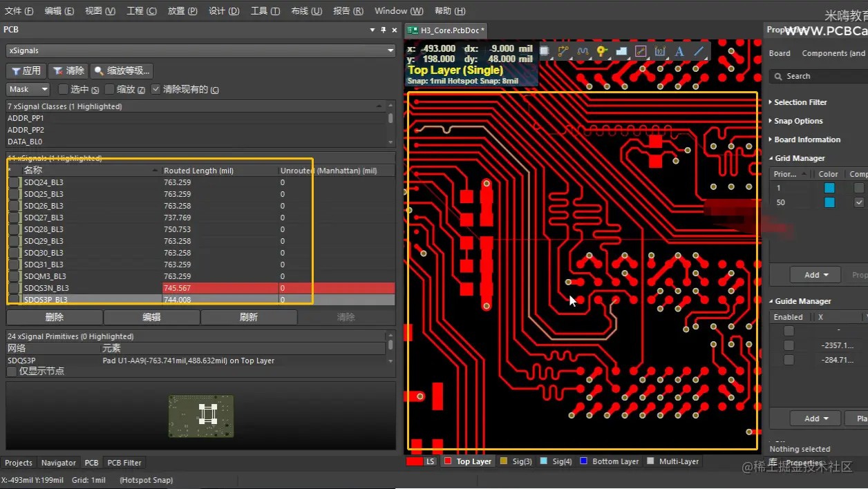The image size is (868, 489).
Task: Open the Guide Manager Add dropdown
Action: [x=815, y=419]
